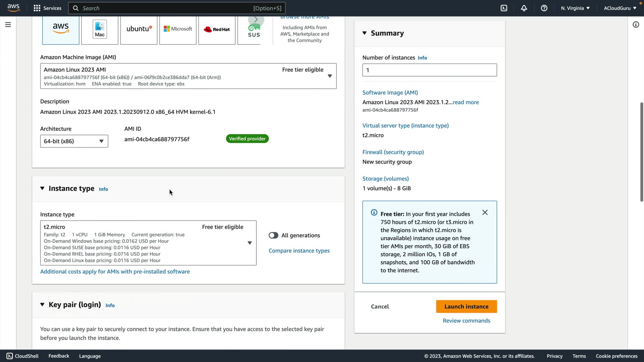The image size is (644, 362).
Task: Dismiss the Free tier info box
Action: (485, 213)
